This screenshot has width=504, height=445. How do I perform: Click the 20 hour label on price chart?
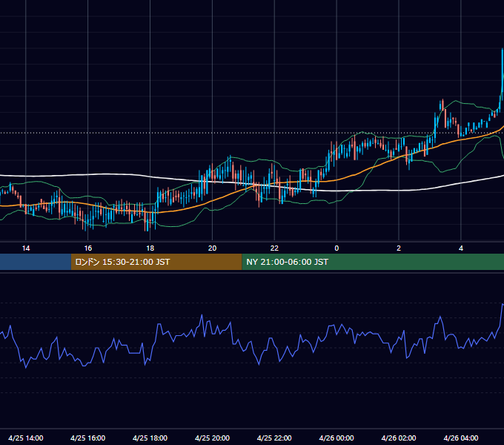(212, 248)
